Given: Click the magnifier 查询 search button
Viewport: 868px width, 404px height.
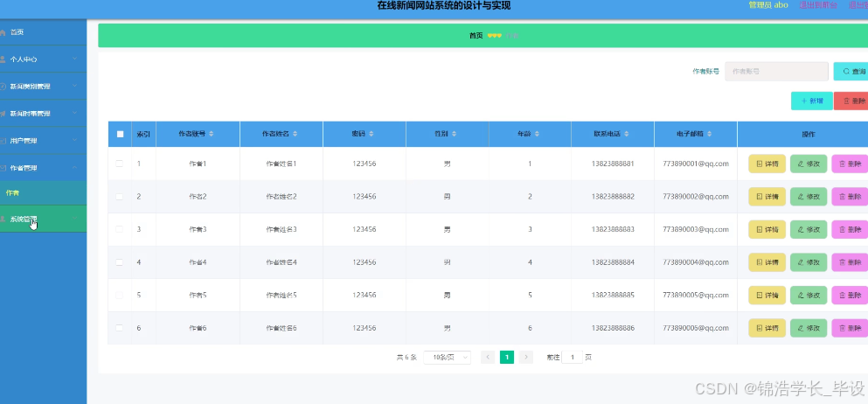Looking at the screenshot, I should coord(851,72).
